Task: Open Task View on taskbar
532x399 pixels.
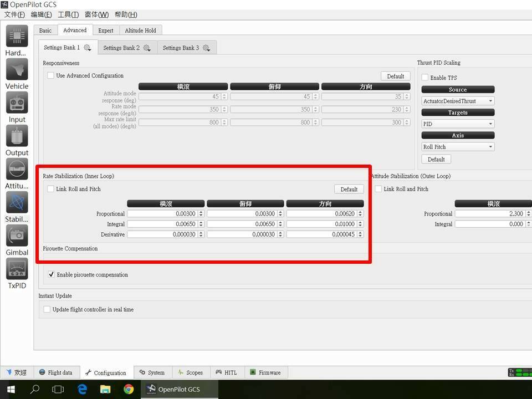Action: (58, 389)
